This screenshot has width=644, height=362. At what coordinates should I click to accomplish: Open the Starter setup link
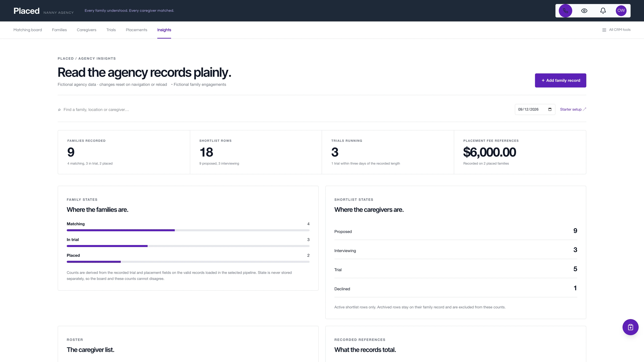(x=573, y=109)
